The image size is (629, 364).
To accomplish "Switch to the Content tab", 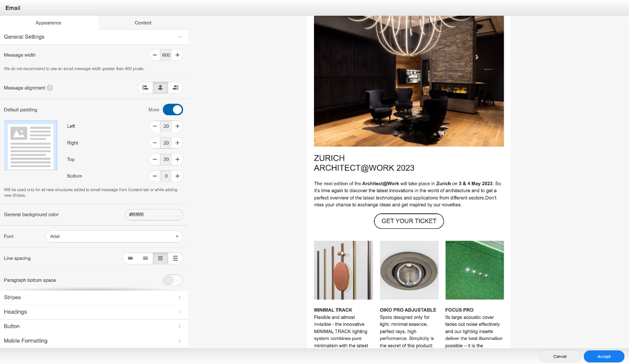I will [x=143, y=23].
